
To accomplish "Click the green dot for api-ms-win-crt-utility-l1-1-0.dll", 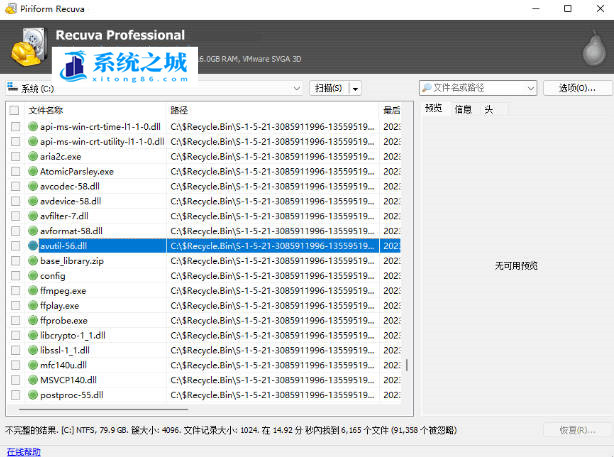I will [x=33, y=141].
